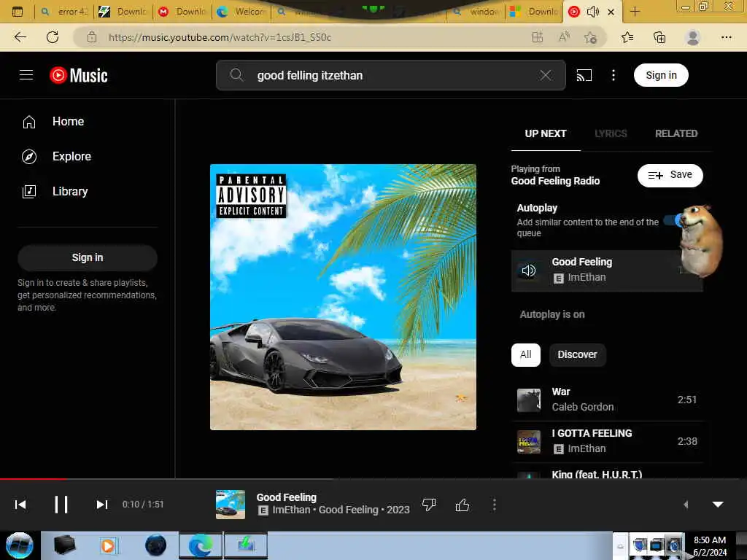Clear the search query with the X
The image size is (747, 560).
pos(546,75)
